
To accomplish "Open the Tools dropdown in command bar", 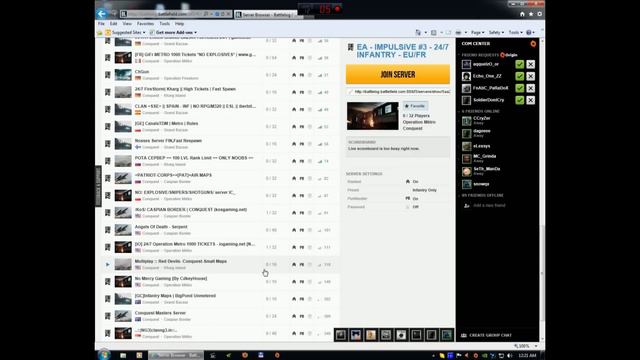I will (x=516, y=32).
